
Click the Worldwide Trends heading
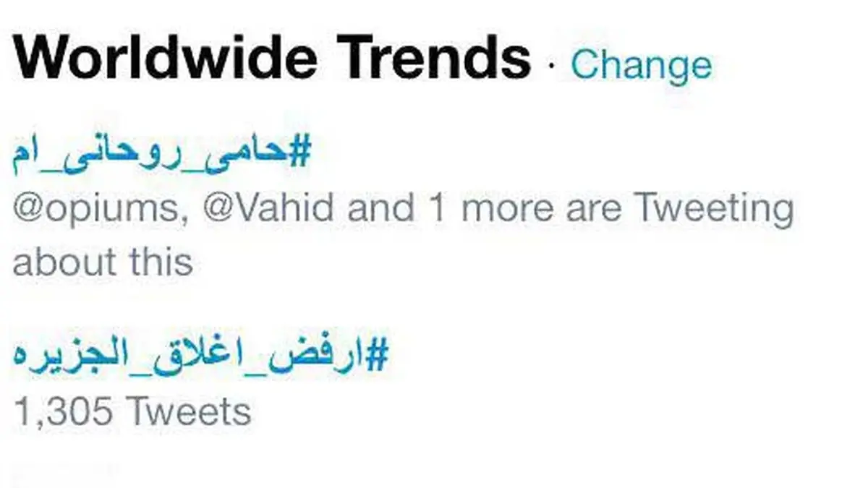click(272, 59)
